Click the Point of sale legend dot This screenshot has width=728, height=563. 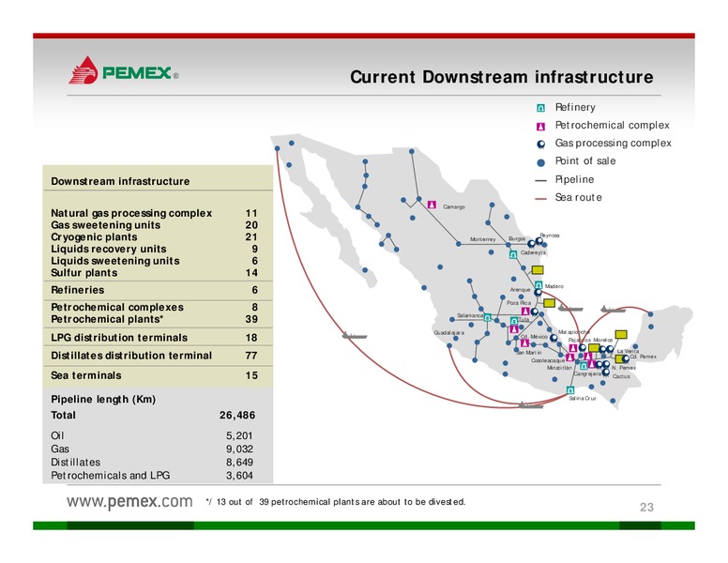(x=541, y=162)
